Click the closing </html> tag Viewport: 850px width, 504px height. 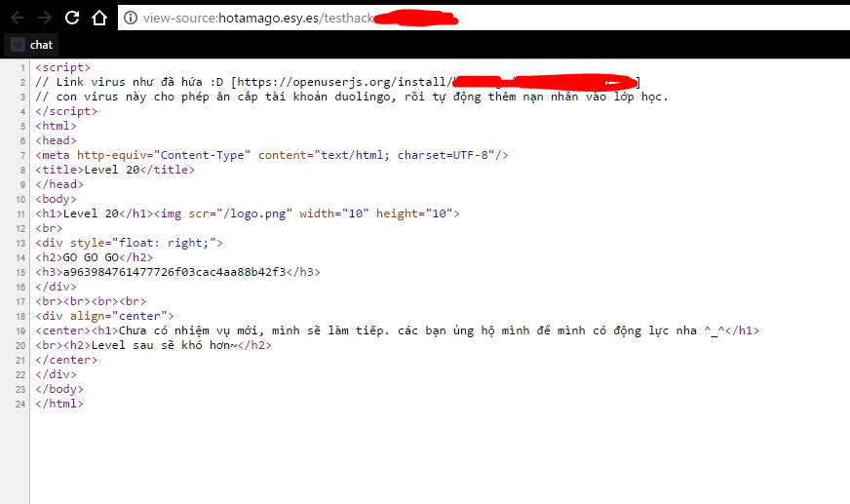point(59,405)
